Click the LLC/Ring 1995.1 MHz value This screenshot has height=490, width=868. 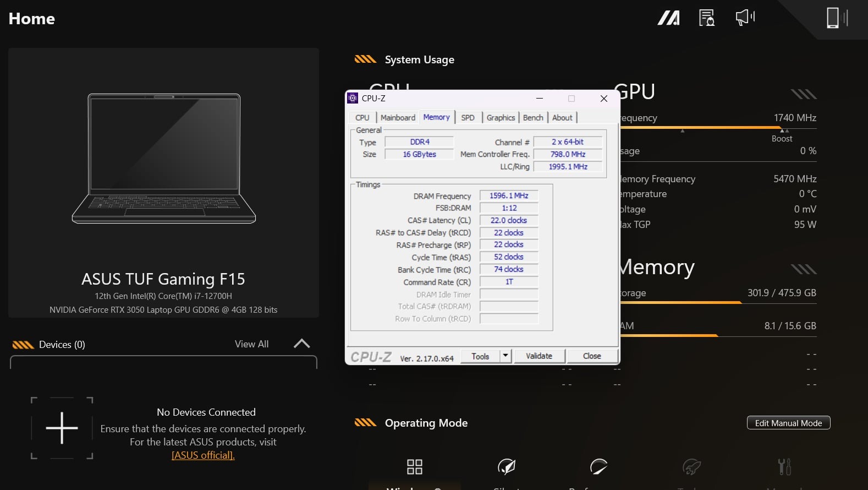568,167
